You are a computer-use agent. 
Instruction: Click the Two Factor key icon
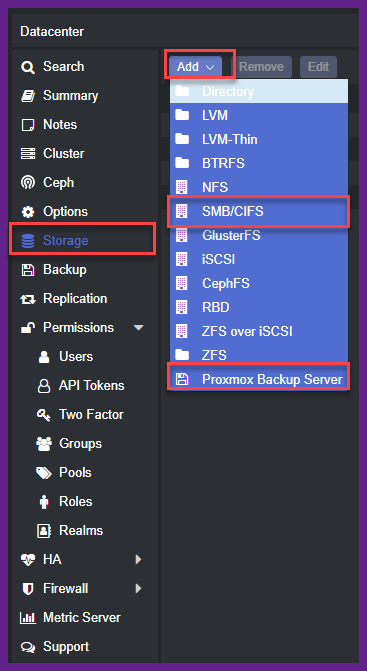coord(44,415)
